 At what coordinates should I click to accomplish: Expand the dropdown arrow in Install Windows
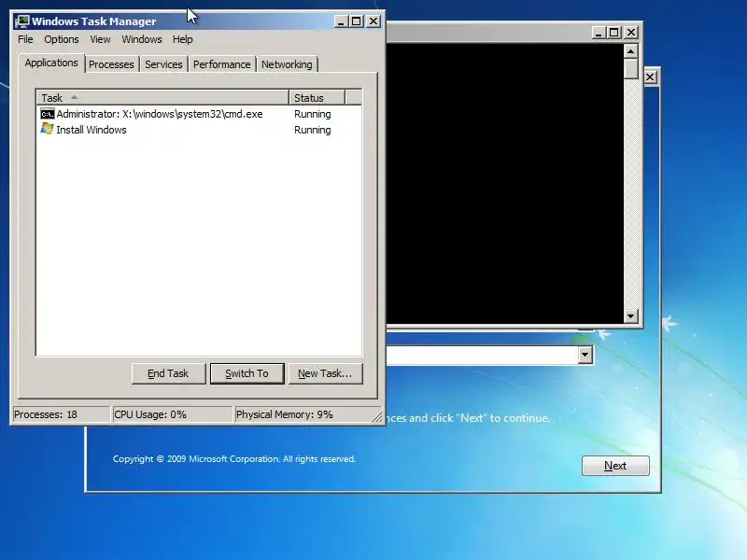(x=585, y=355)
